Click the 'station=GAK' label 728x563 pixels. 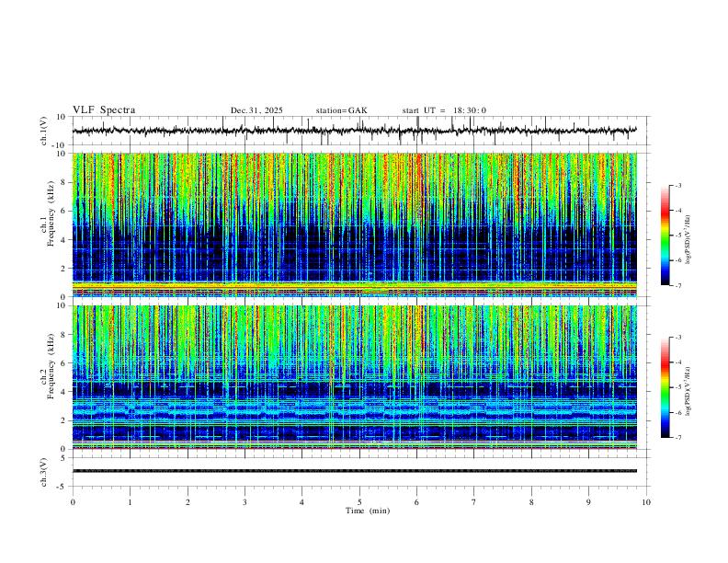point(341,110)
